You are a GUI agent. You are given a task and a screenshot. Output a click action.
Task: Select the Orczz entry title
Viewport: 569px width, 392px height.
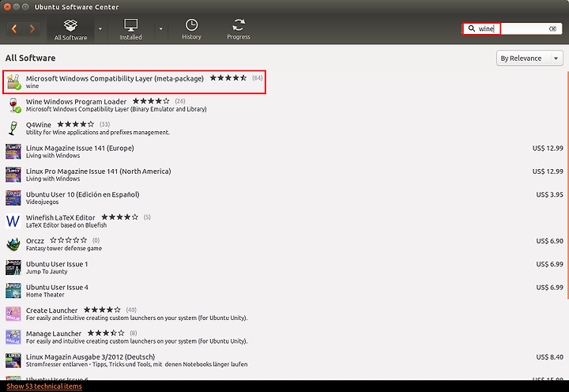pyautogui.click(x=35, y=241)
